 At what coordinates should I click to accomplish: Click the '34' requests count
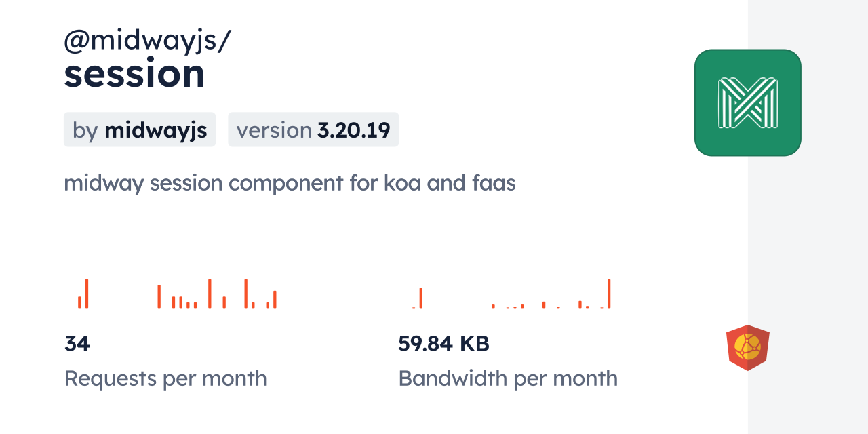pyautogui.click(x=77, y=344)
